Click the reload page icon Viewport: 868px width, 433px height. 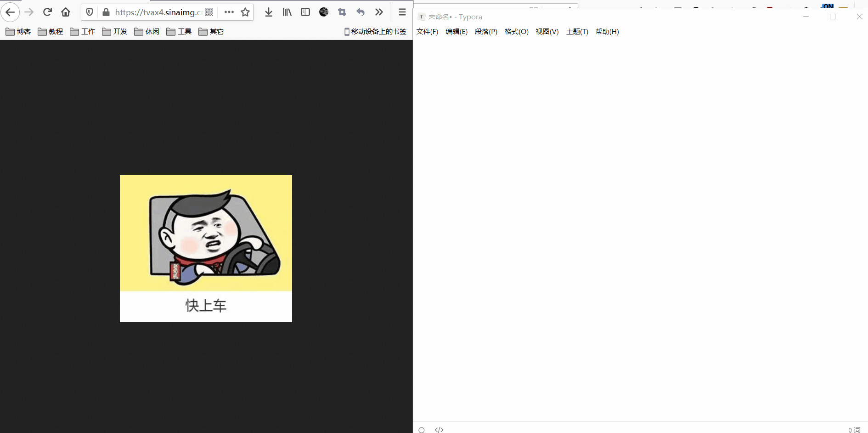pyautogui.click(x=47, y=12)
